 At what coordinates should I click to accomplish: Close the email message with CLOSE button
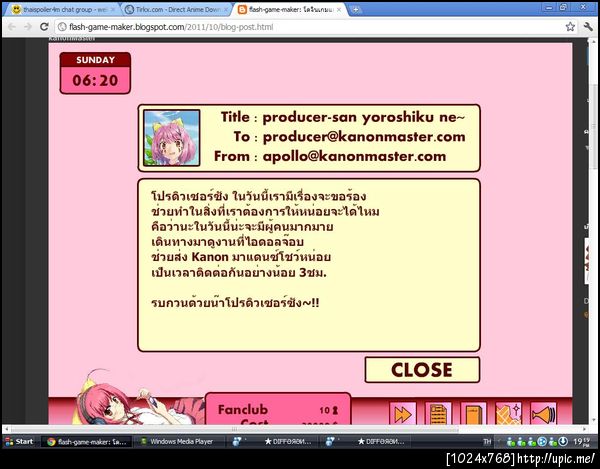tap(422, 370)
